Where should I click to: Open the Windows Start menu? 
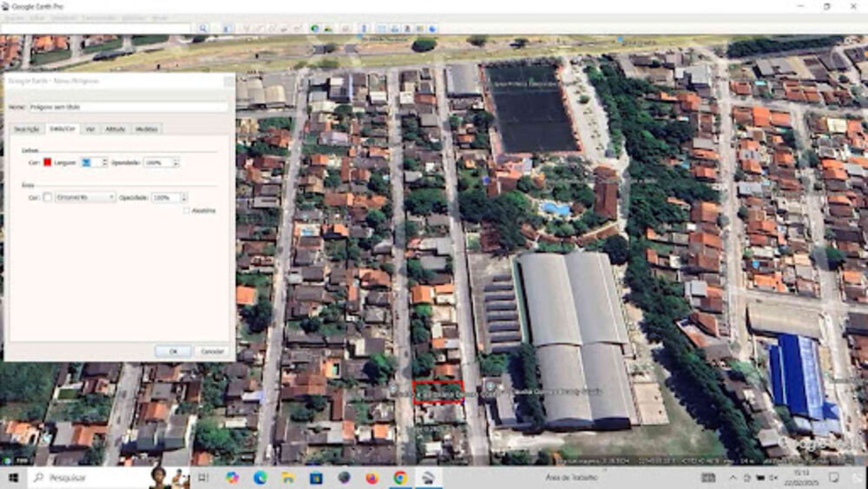[x=13, y=478]
